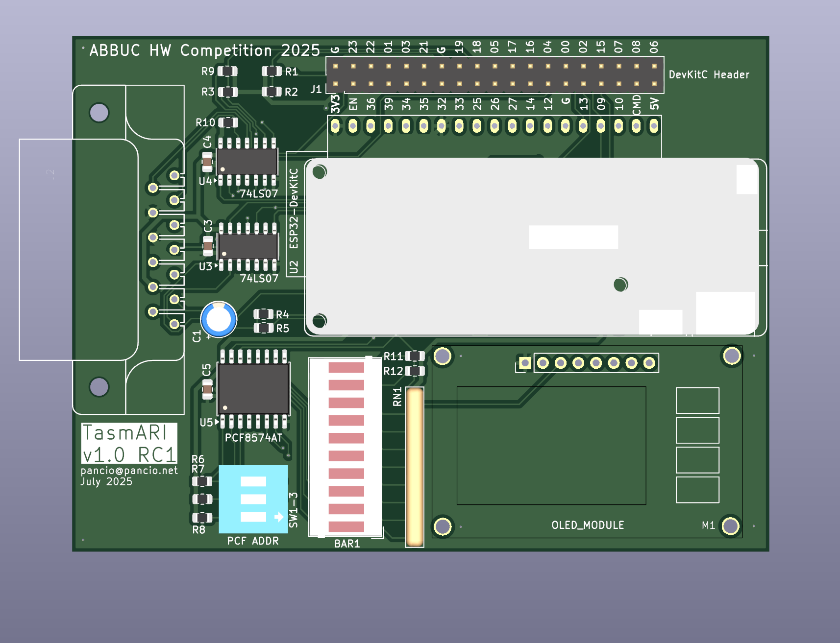Select the C5 capacitor beside U5
840x643 pixels.
[207, 389]
